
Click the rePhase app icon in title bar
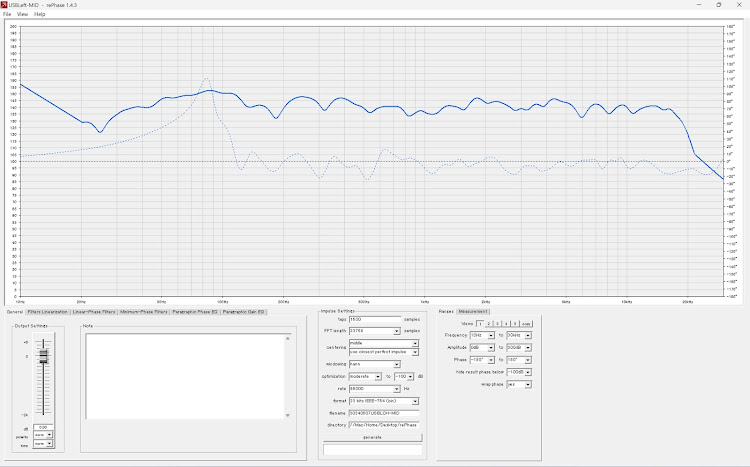[x=4, y=5]
